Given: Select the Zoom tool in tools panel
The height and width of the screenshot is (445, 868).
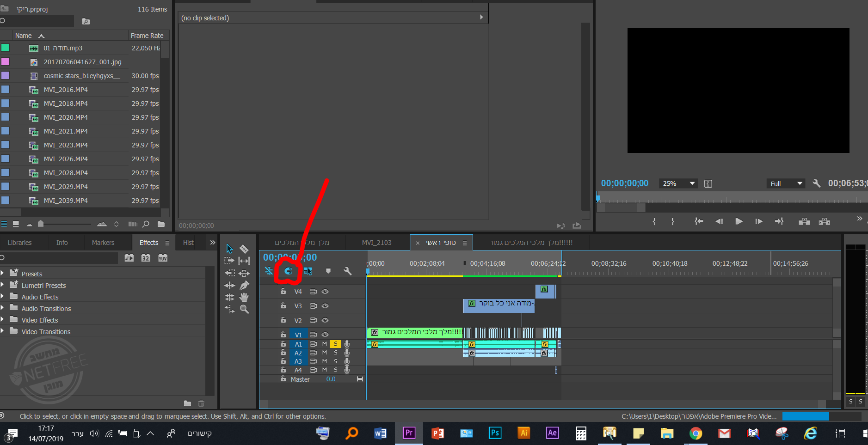Looking at the screenshot, I should coord(244,309).
